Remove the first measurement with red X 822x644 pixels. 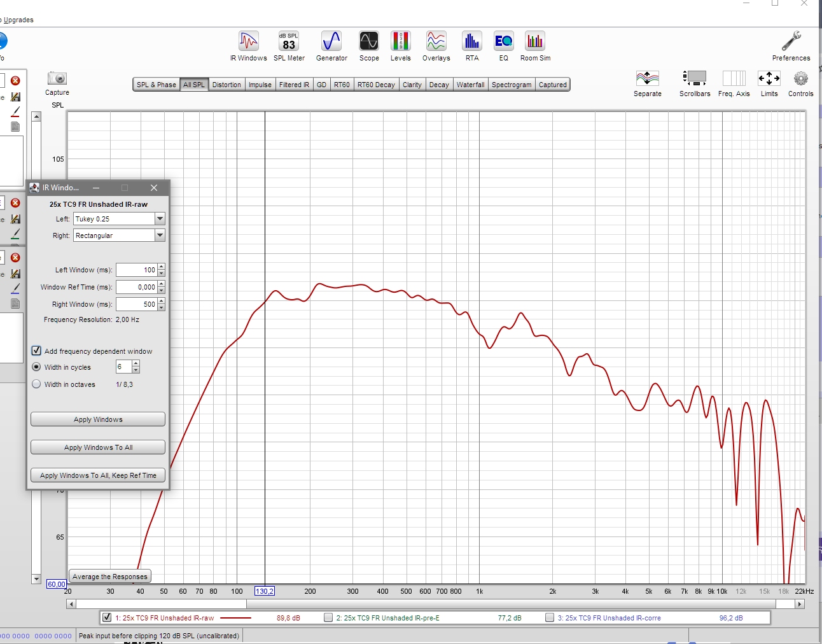(15, 81)
